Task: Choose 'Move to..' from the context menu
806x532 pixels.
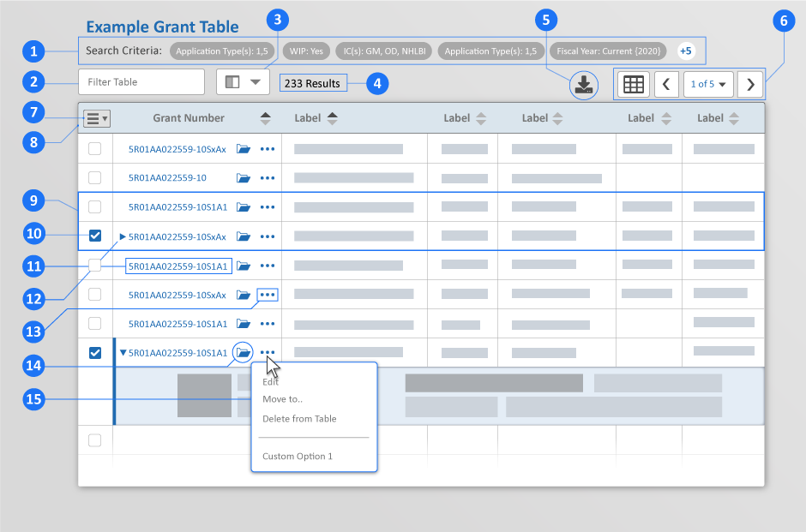Action: [282, 400]
